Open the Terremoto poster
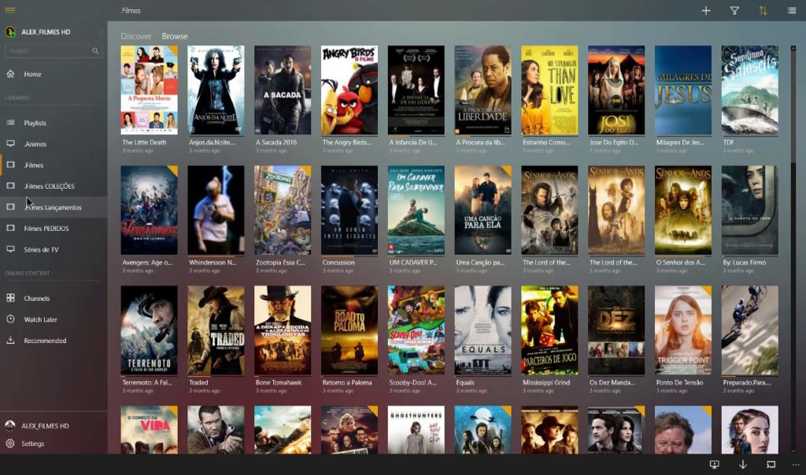 tap(149, 330)
